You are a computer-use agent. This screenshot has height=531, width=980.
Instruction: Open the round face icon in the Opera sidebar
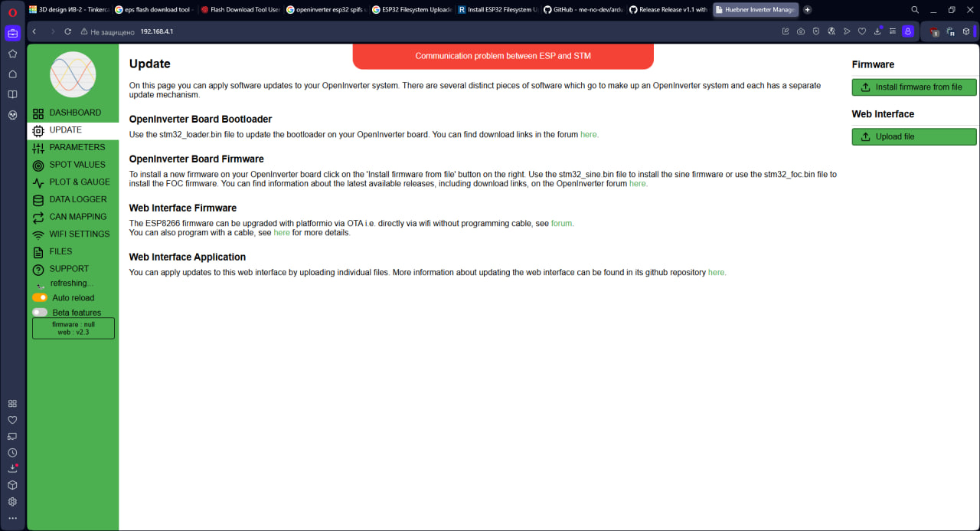[x=12, y=115]
